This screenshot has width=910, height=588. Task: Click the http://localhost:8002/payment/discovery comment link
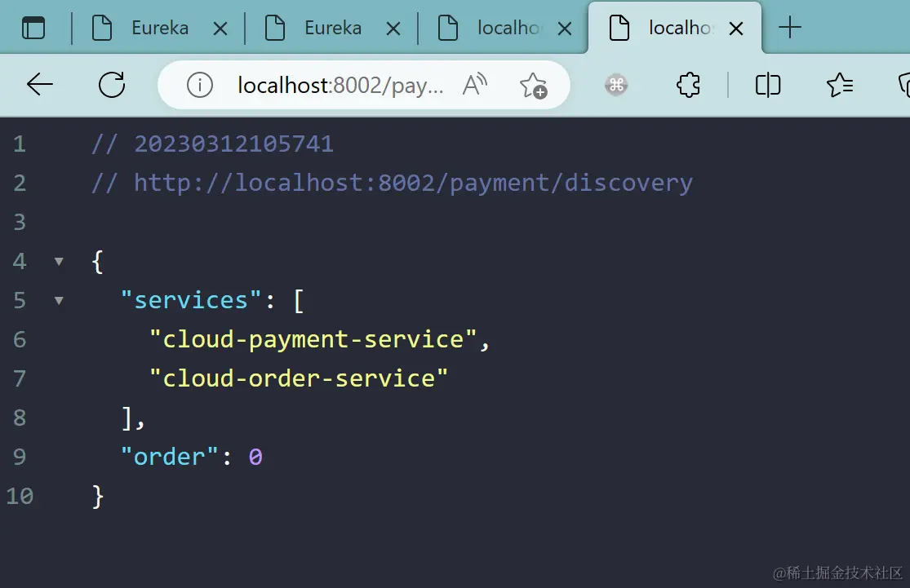coord(413,183)
